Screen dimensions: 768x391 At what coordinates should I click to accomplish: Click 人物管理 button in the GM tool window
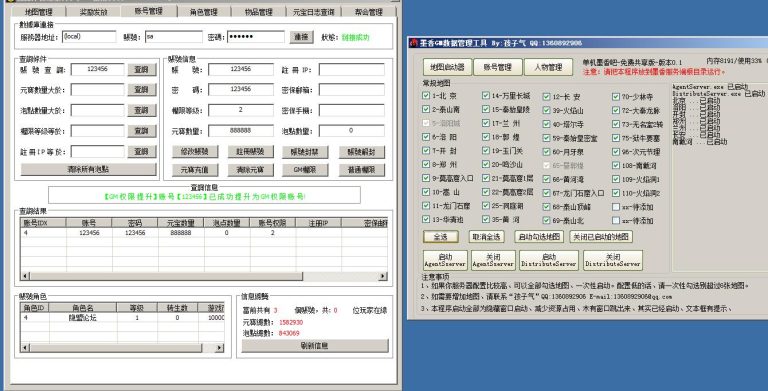(549, 67)
